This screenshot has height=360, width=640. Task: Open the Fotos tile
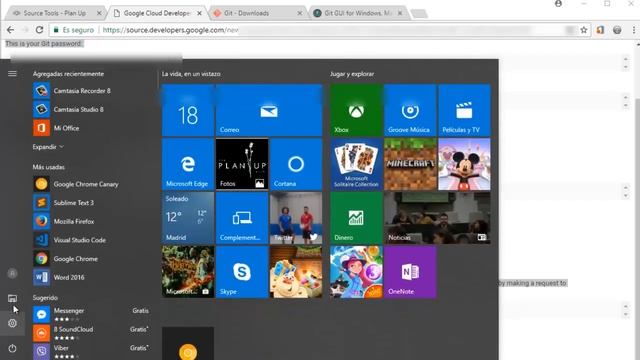click(242, 164)
